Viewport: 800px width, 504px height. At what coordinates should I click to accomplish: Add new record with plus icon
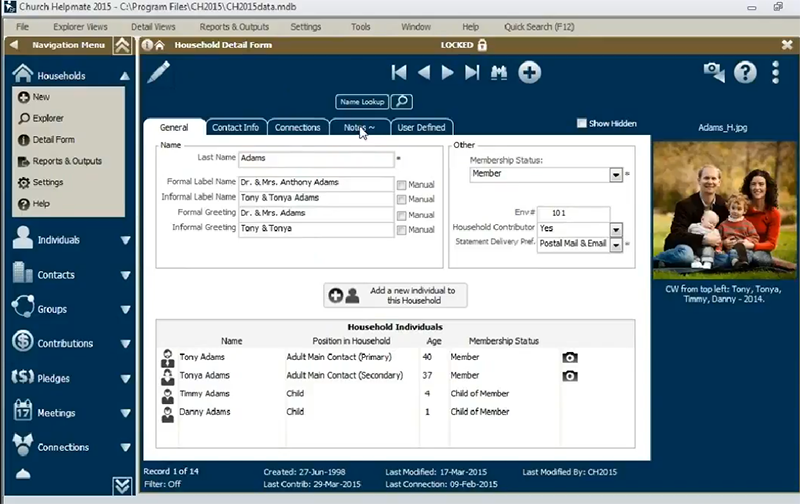[x=530, y=72]
